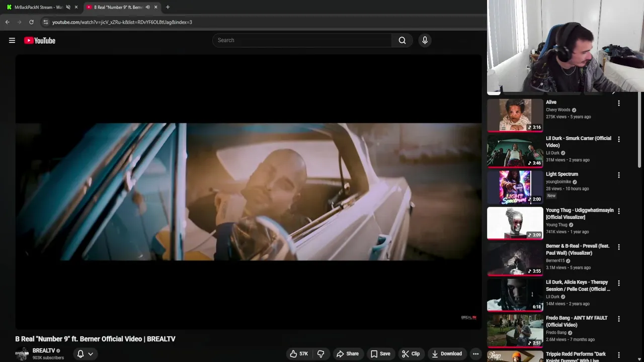Viewport: 644px width, 362px height.
Task: Save the video to a playlist
Action: pos(380,354)
